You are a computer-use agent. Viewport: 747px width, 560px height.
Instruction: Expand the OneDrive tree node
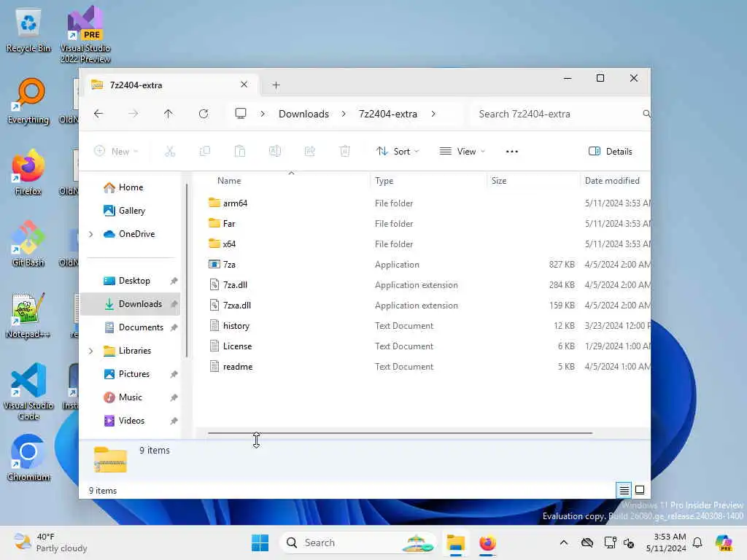coord(91,234)
